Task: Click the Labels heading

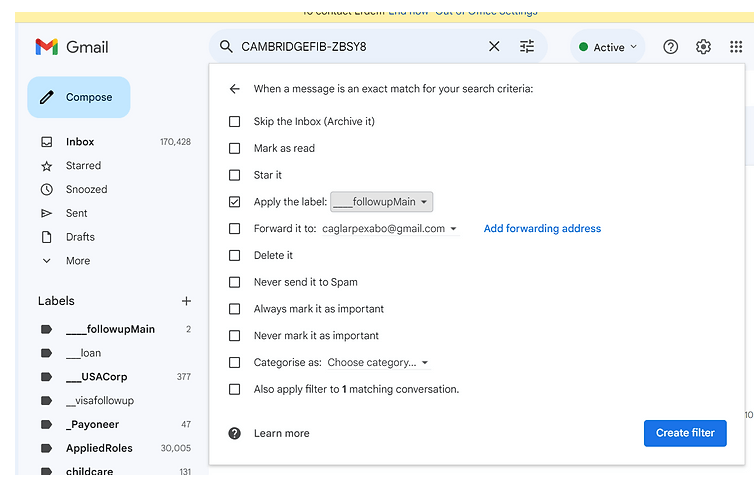Action: pos(56,301)
